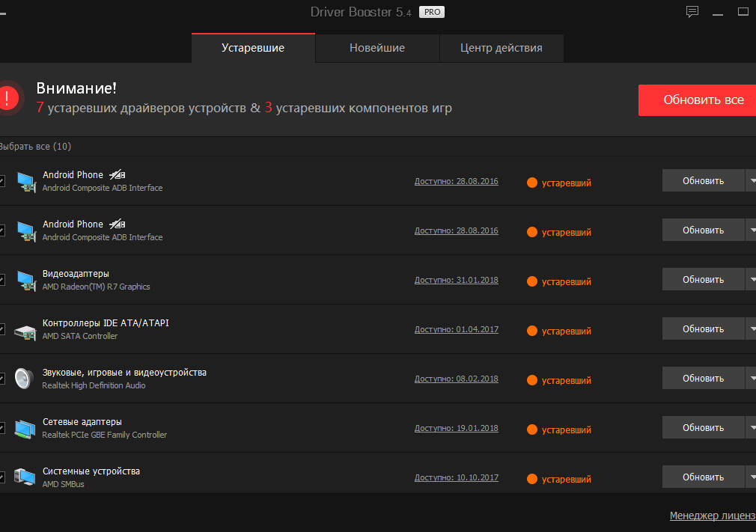Expand update options arrow for upper Android Phone
Screen dimensions: 756x532
[752, 181]
